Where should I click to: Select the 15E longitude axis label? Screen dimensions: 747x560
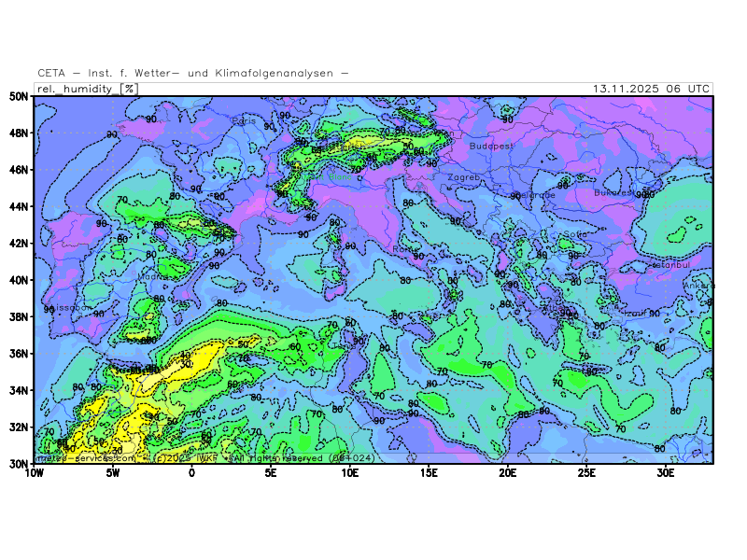(x=429, y=473)
